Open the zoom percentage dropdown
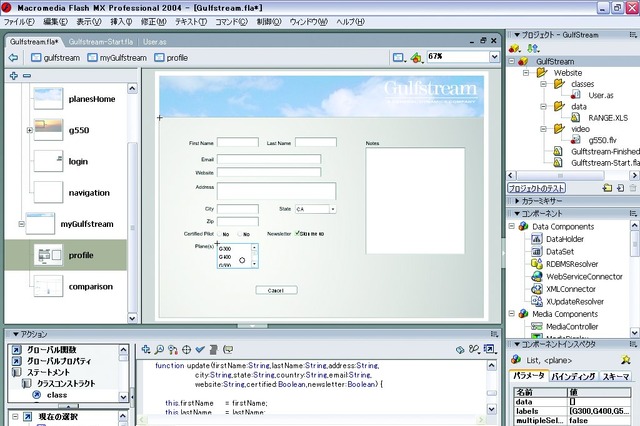The image size is (640, 426). pos(494,57)
